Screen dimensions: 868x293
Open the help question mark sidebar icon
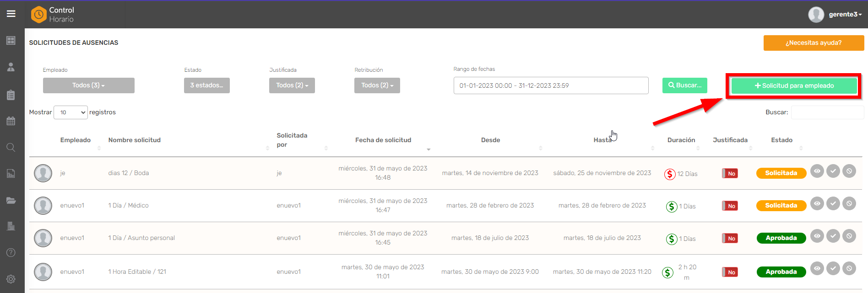[11, 252]
